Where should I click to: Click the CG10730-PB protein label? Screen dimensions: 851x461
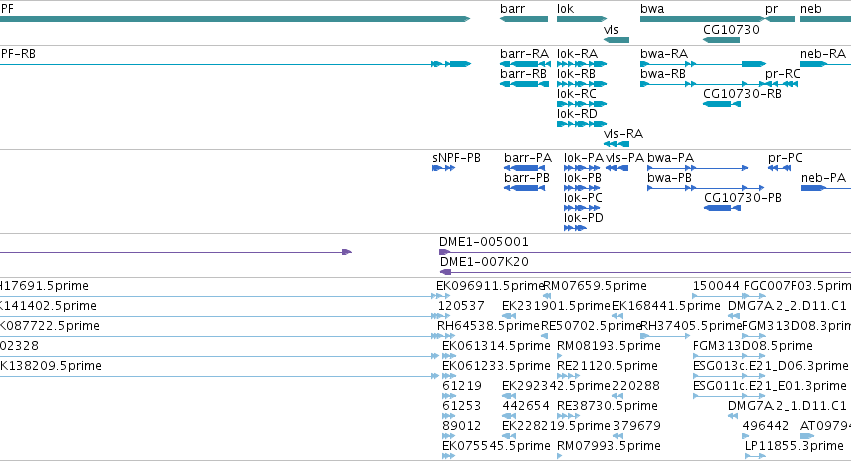coord(743,198)
